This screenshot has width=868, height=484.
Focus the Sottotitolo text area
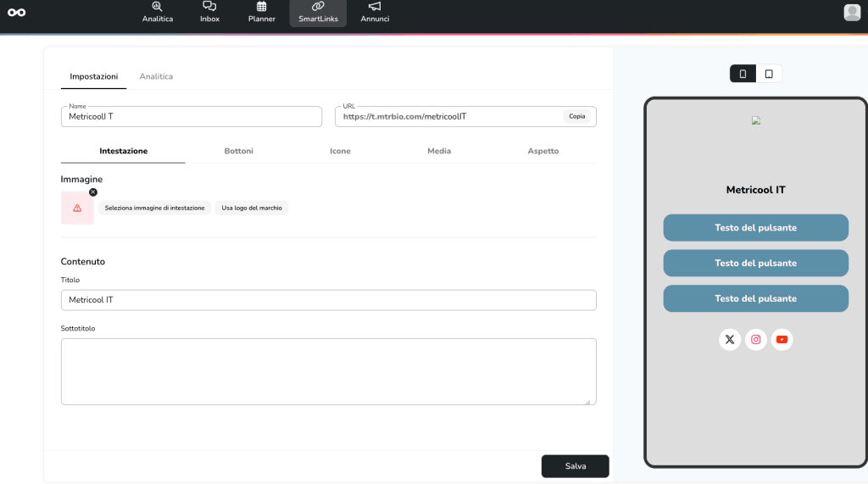tap(328, 371)
